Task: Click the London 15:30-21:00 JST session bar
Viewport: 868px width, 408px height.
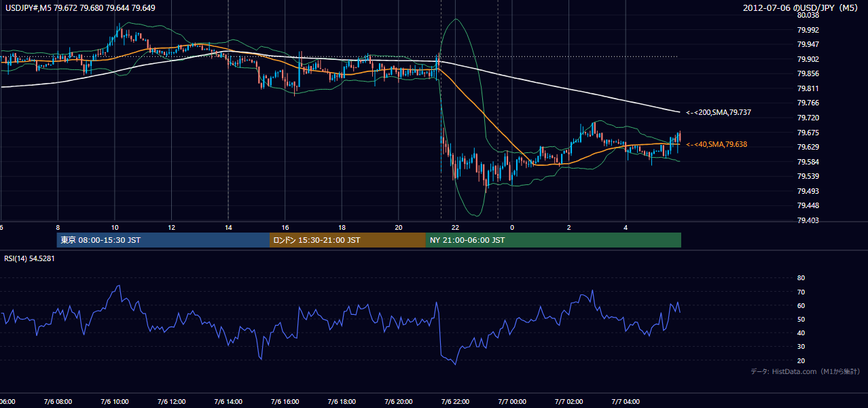Action: point(348,240)
